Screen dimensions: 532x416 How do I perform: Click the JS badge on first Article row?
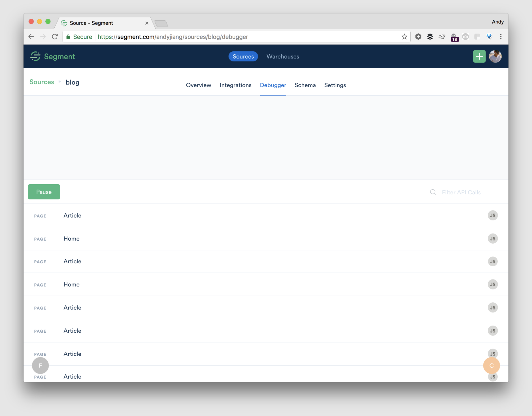tap(492, 215)
